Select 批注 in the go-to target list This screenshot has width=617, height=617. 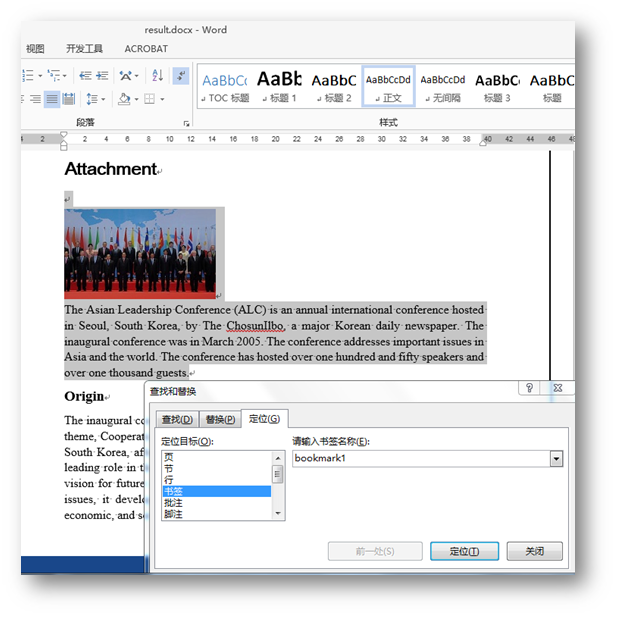[216, 503]
